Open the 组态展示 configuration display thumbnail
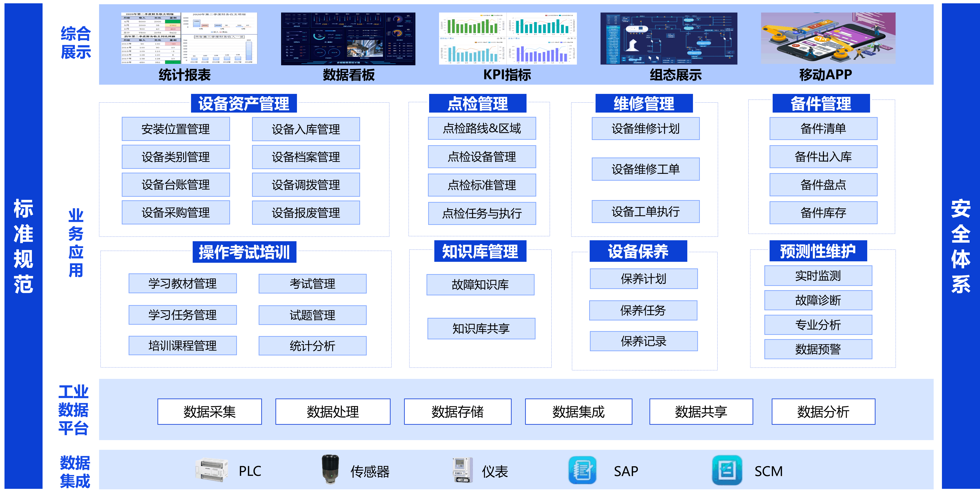The height and width of the screenshot is (499, 980). click(x=668, y=39)
